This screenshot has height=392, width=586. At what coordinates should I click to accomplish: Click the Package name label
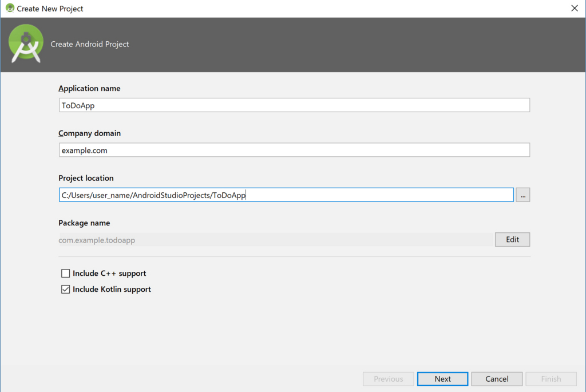[84, 223]
